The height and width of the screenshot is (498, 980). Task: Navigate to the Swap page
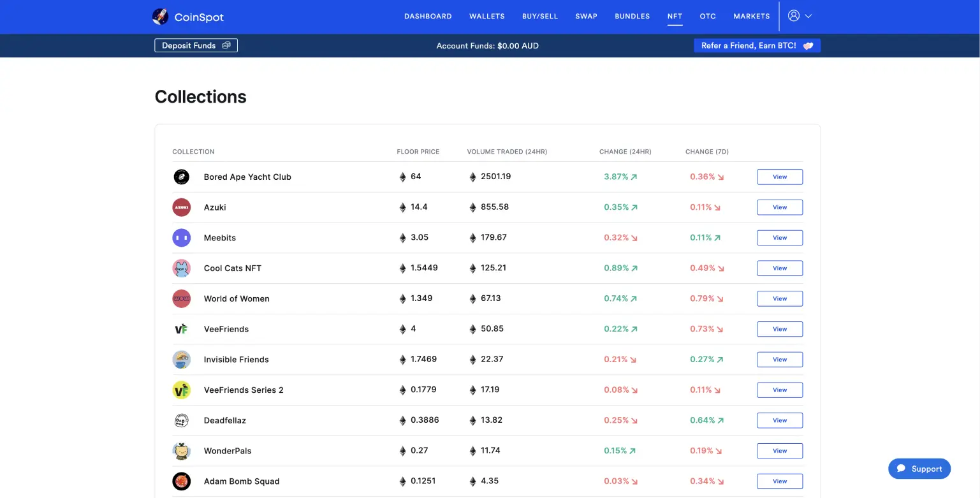click(x=586, y=17)
